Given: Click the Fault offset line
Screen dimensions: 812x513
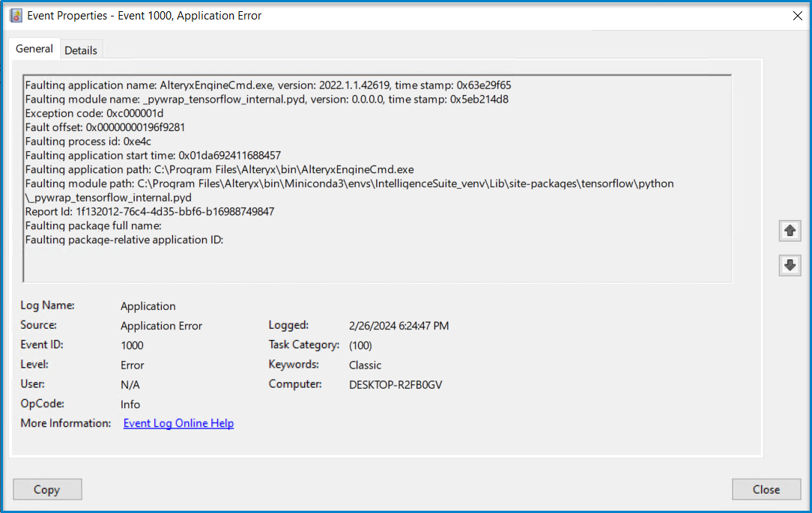Looking at the screenshot, I should (x=105, y=127).
